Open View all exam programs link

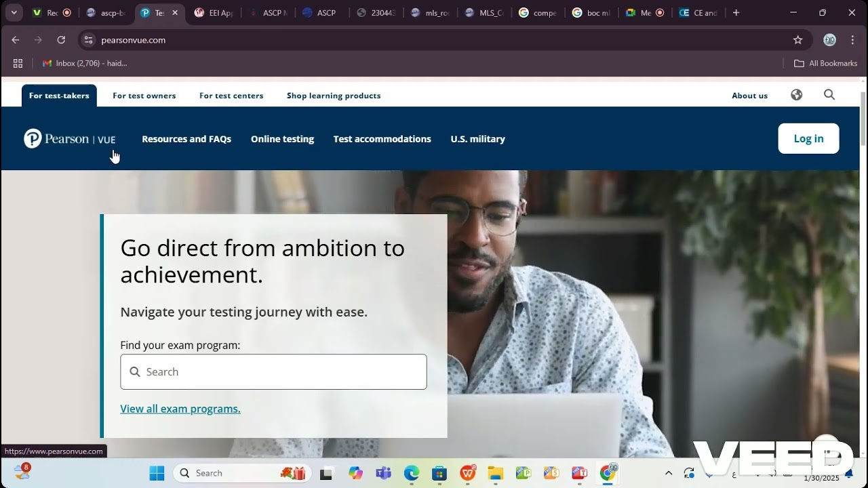(x=180, y=409)
